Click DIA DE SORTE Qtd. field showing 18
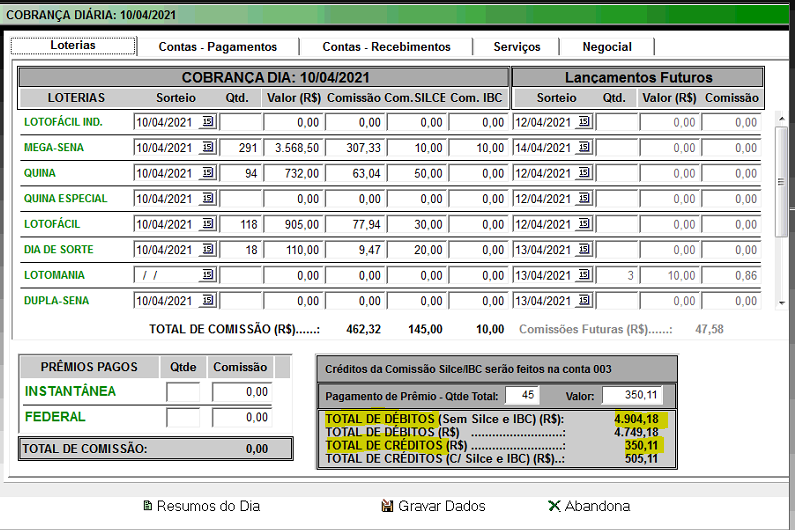The width and height of the screenshot is (795, 530). [x=241, y=250]
